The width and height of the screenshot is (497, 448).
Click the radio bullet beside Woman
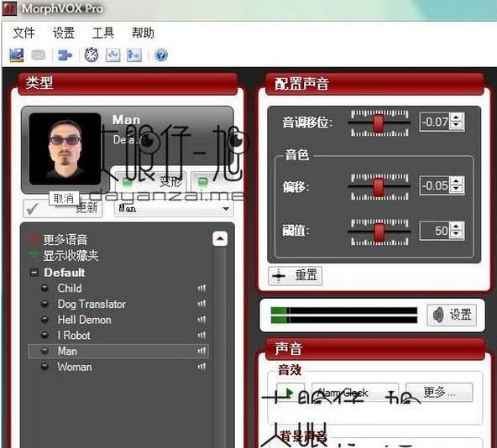(44, 367)
